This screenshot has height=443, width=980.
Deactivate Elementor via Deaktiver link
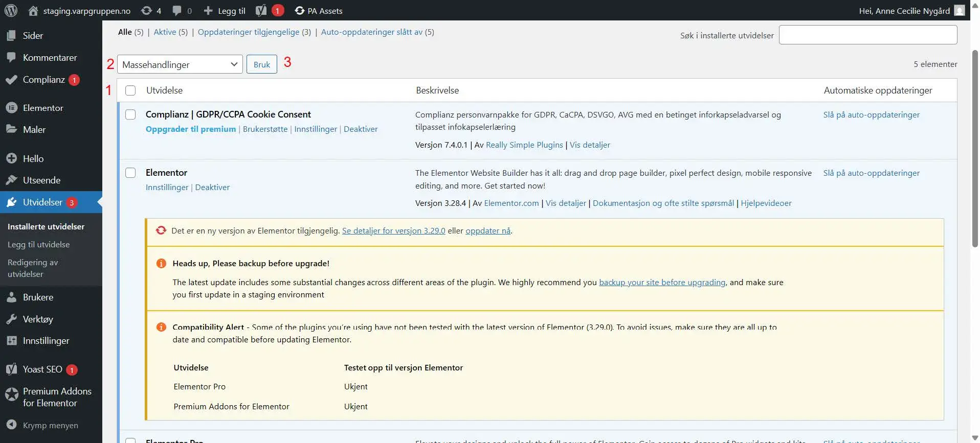(212, 187)
